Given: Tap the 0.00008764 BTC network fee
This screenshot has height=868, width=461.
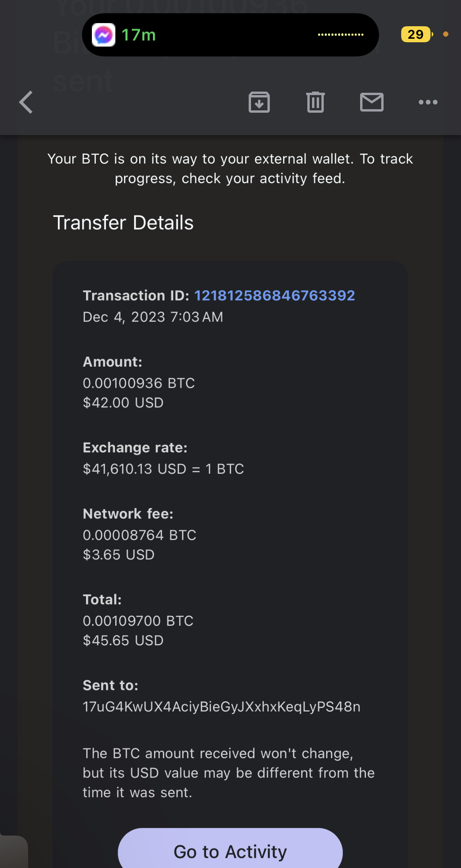Looking at the screenshot, I should click(x=140, y=535).
